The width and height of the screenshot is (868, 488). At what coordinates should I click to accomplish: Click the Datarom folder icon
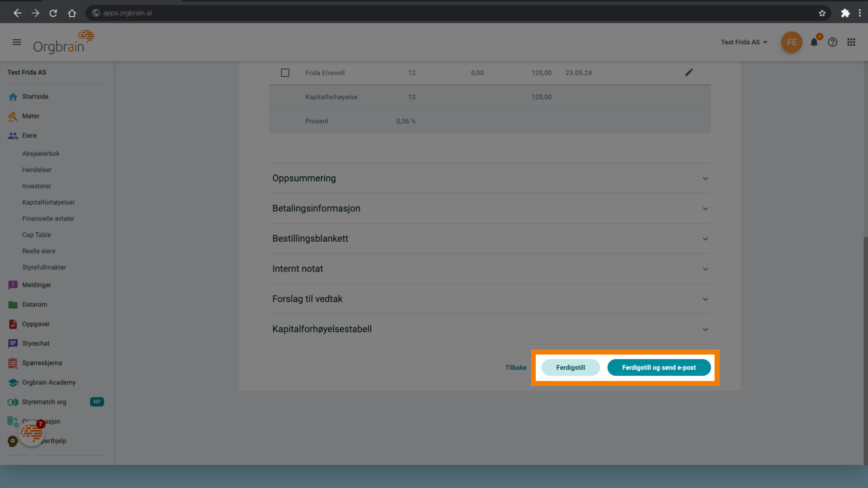pos(13,305)
